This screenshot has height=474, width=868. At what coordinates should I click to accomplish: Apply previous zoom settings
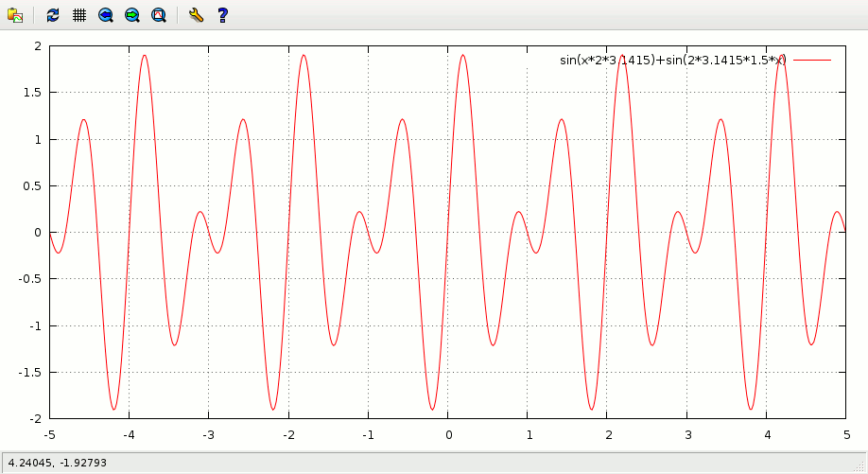(x=106, y=15)
